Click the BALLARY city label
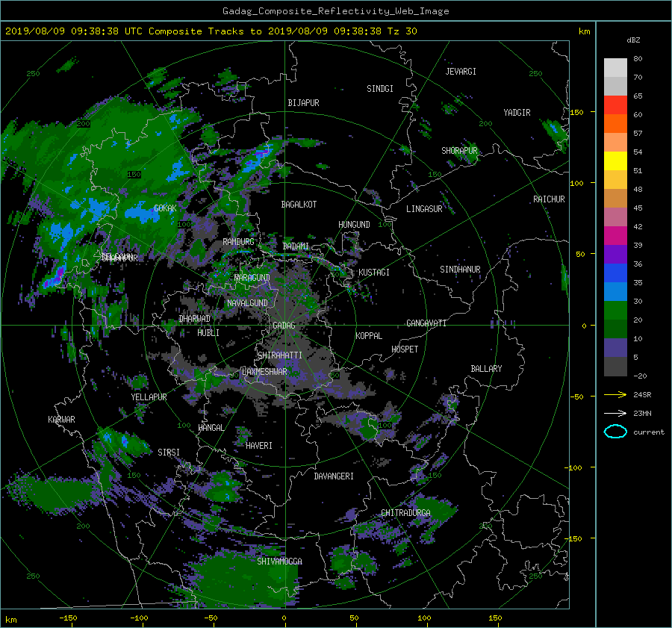Viewport: 672px width, 628px height. point(486,369)
